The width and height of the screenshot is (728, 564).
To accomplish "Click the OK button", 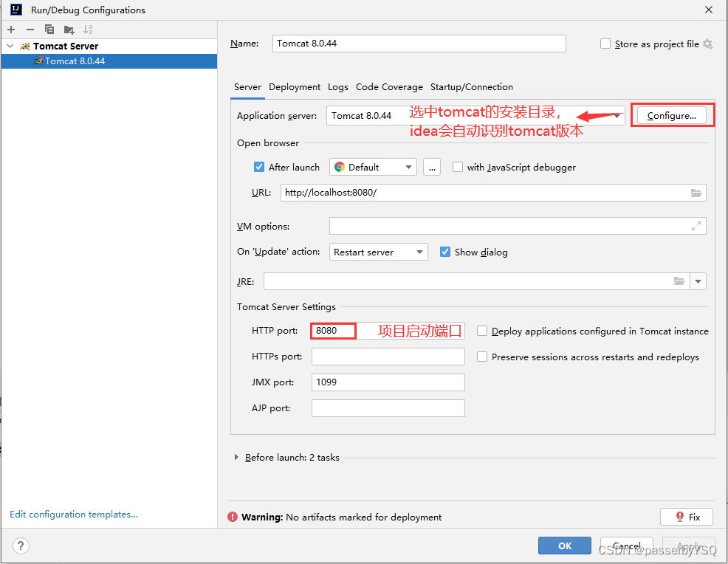I will pyautogui.click(x=565, y=546).
